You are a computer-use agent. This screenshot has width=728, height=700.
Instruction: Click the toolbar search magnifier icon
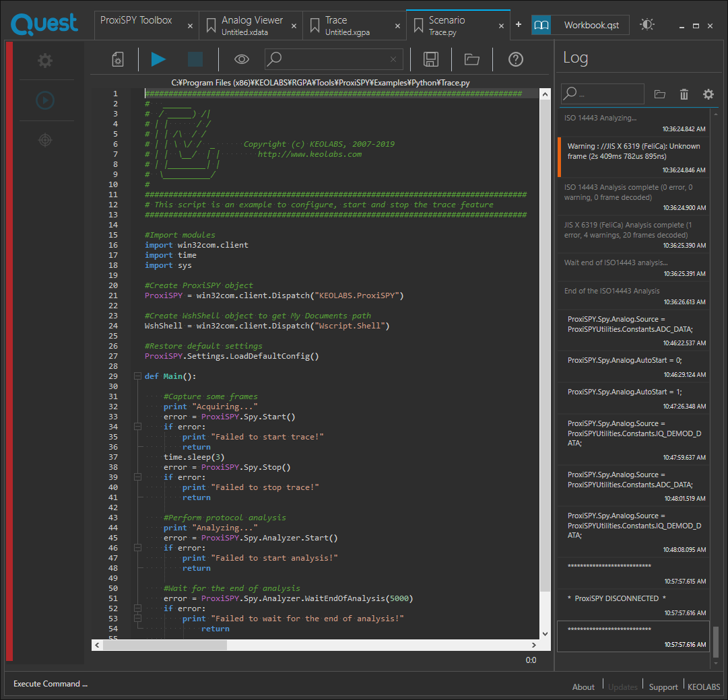pos(275,59)
